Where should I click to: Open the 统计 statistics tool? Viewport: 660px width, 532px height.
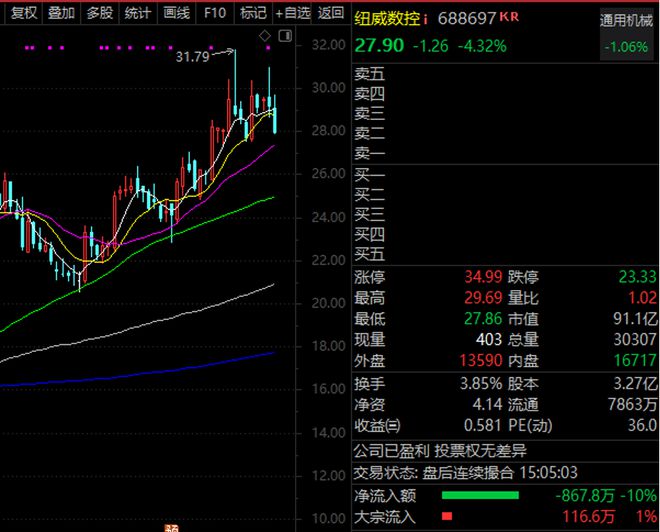[138, 13]
